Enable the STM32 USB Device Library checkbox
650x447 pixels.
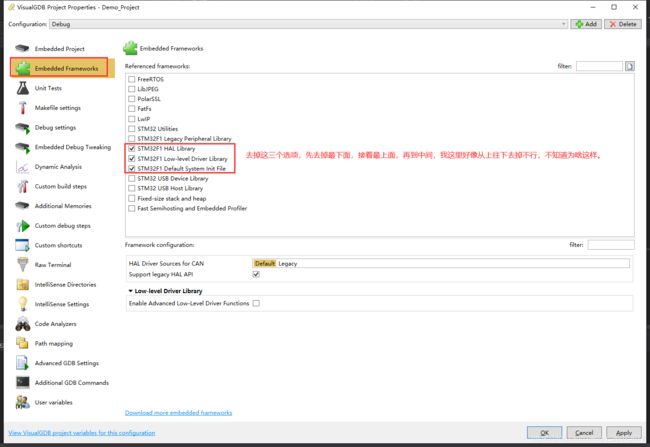[132, 178]
